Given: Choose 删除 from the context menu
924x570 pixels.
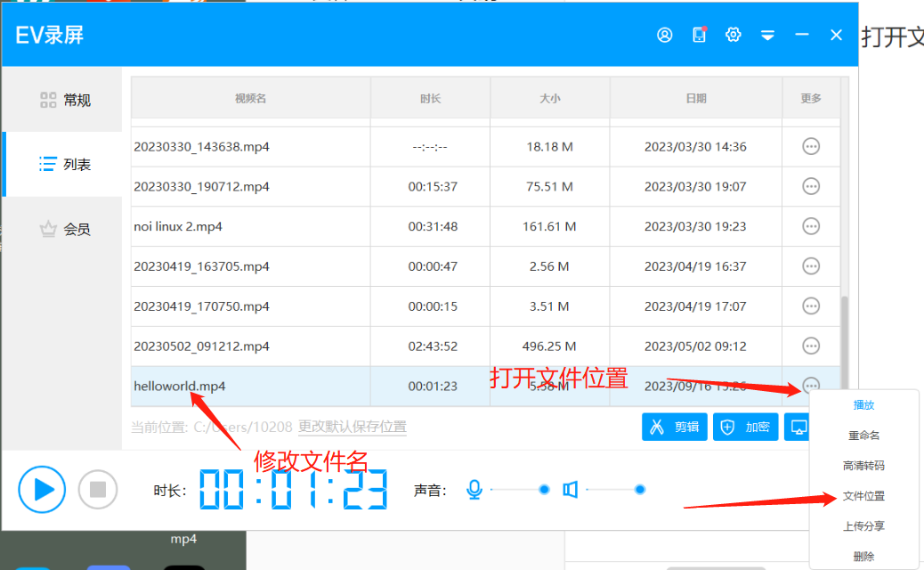Looking at the screenshot, I should [863, 557].
